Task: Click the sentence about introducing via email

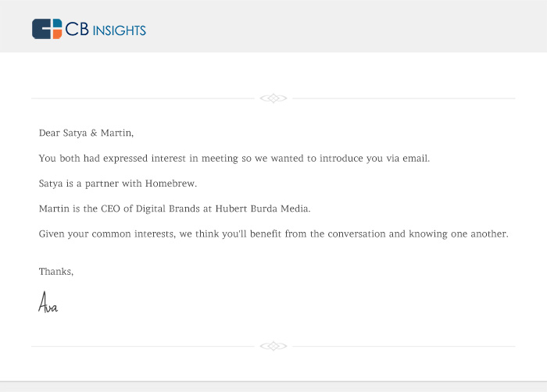Action: [234, 159]
